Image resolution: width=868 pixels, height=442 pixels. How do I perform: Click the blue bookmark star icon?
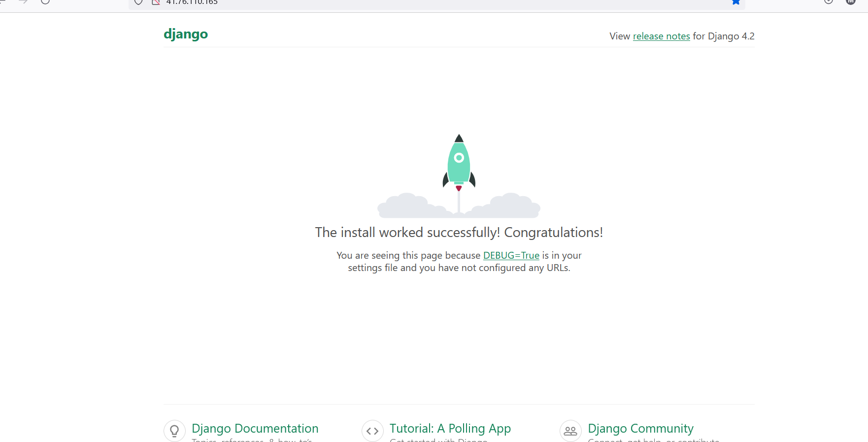tap(736, 1)
